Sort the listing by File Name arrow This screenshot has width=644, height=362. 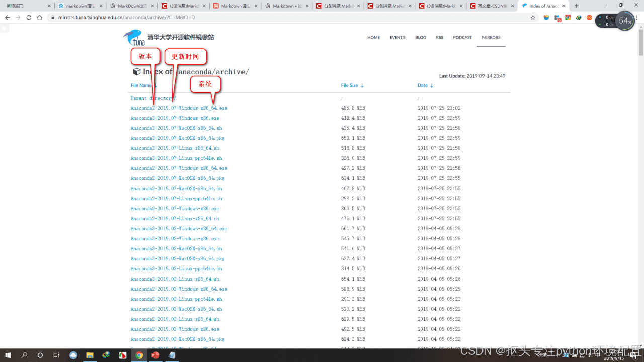(155, 86)
